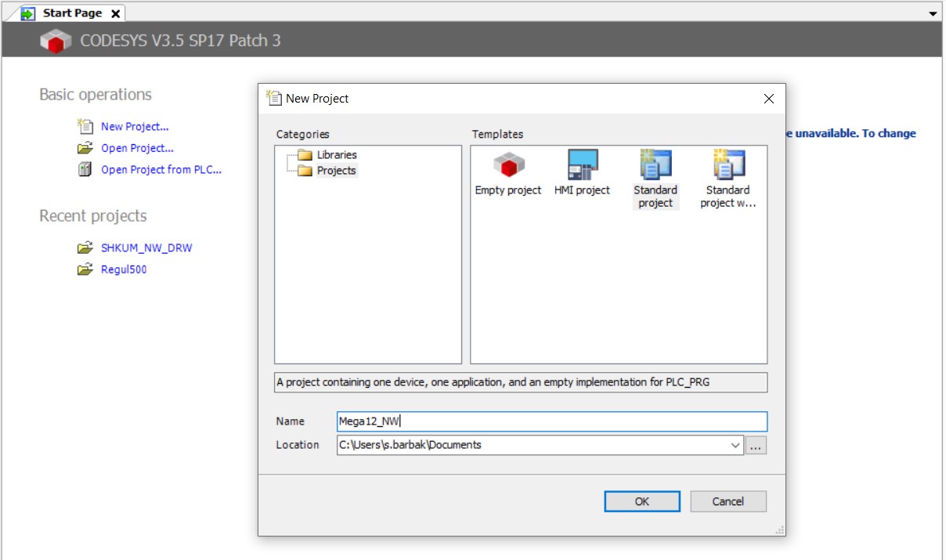Select the Empty project template icon
The width and height of the screenshot is (946, 560).
point(508,165)
